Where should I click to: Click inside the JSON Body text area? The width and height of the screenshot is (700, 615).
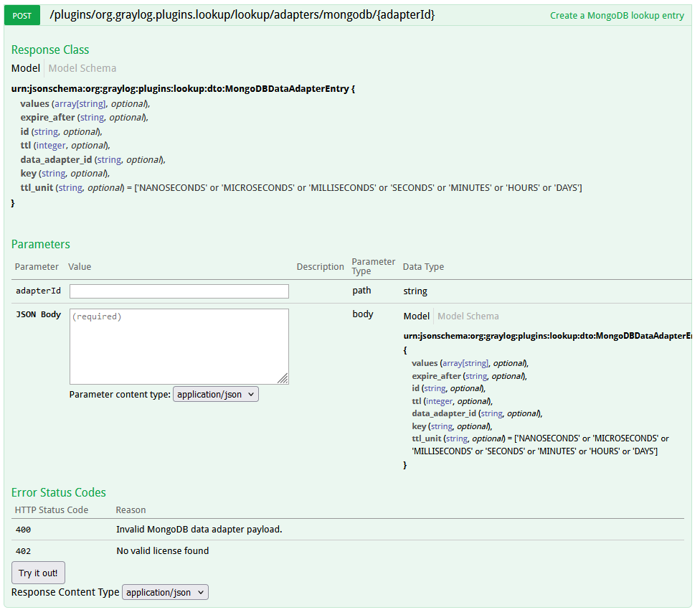click(x=179, y=346)
